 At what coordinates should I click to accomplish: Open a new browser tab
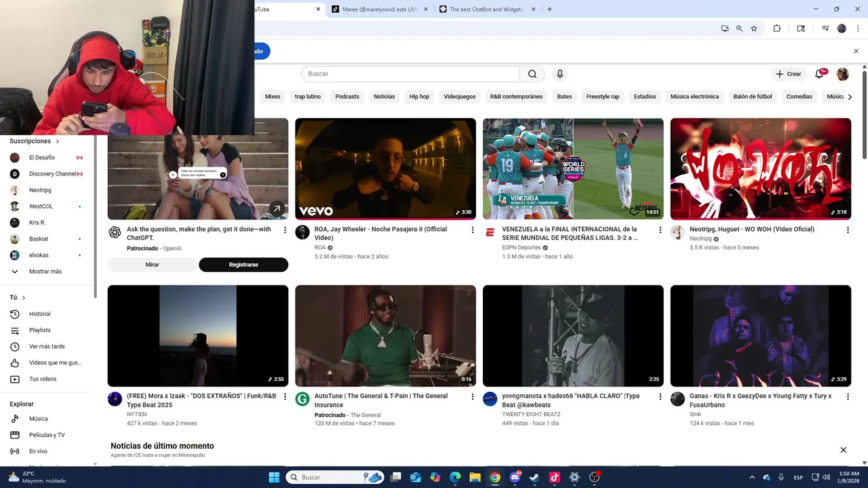[x=549, y=9]
